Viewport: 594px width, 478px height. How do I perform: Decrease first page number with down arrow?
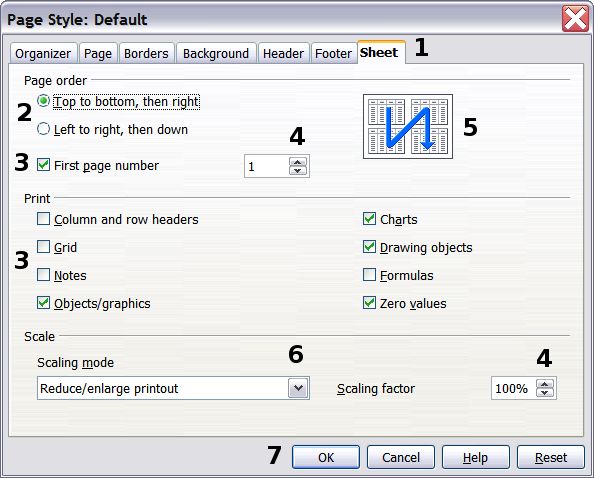point(298,171)
